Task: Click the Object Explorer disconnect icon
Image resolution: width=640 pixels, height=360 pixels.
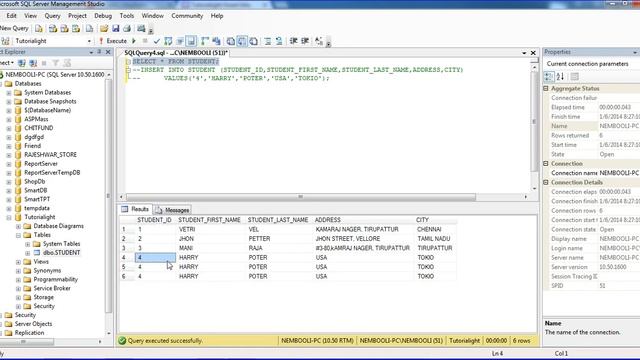Action: (33, 63)
